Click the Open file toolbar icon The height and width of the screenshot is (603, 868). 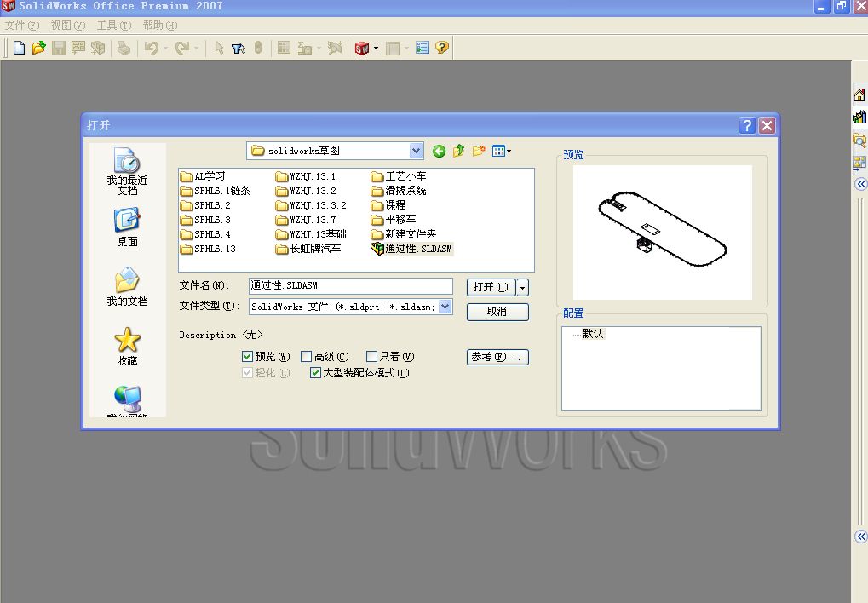pyautogui.click(x=38, y=49)
